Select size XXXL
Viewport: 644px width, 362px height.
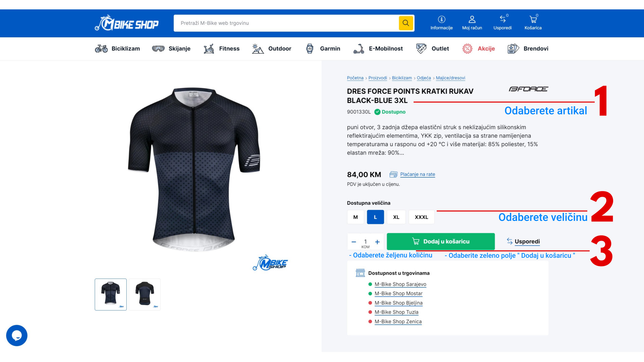pyautogui.click(x=421, y=217)
